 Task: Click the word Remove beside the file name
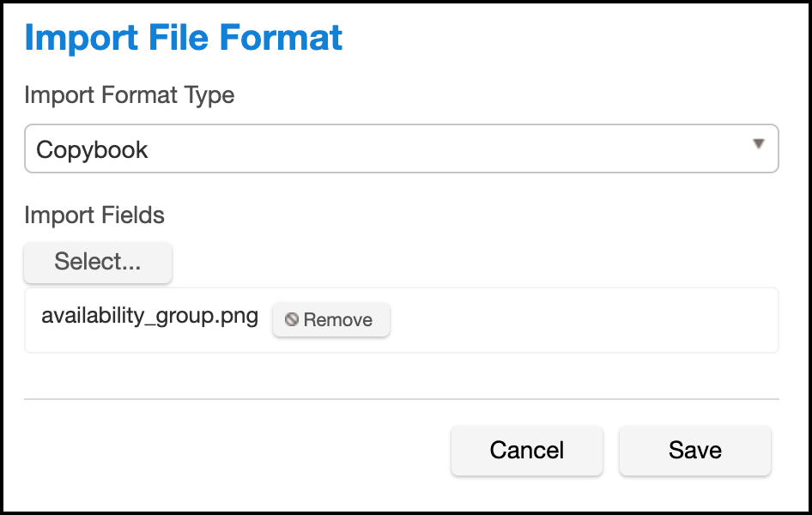click(x=338, y=320)
